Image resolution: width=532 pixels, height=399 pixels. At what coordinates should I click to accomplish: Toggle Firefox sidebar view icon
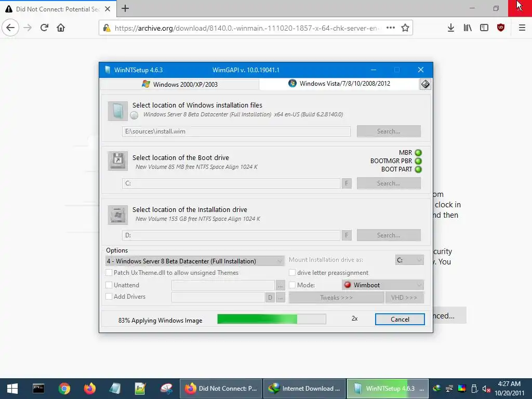(x=484, y=28)
